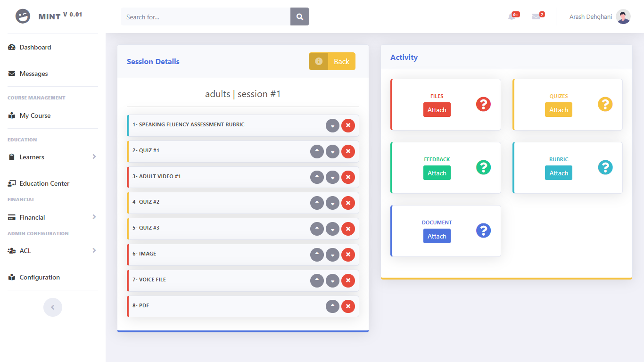Click the blue question mark beside DOCUMENT
The width and height of the screenshot is (644, 362).
pyautogui.click(x=483, y=230)
